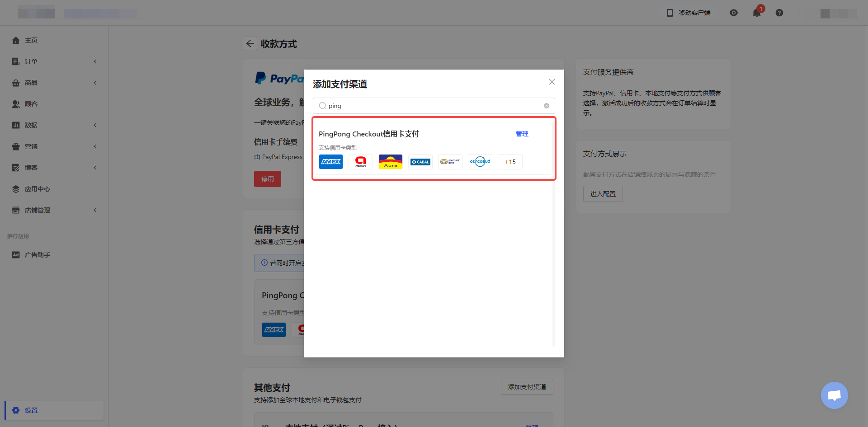Screen dimensions: 868x427
Task: Open the 应用中心 layers icon
Action: 16,189
